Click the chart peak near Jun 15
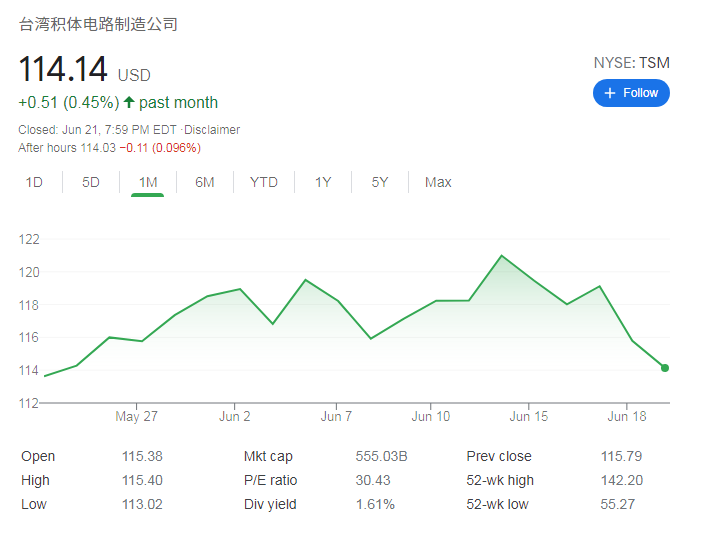Image resolution: width=707 pixels, height=540 pixels. (x=501, y=256)
